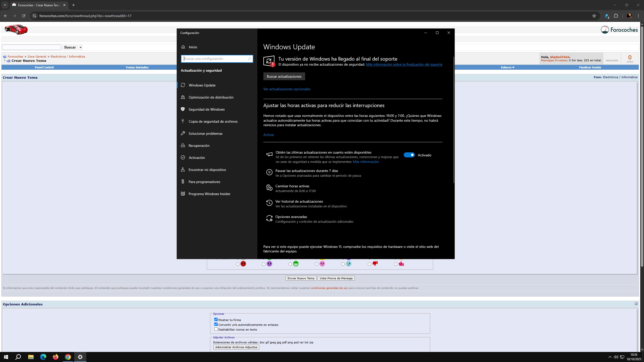Select the red angry face icon radio
The width and height of the screenshot is (644, 362).
[237, 264]
